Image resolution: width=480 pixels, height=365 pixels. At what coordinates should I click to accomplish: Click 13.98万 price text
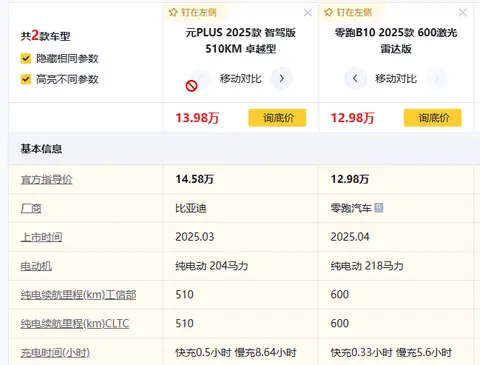(197, 118)
